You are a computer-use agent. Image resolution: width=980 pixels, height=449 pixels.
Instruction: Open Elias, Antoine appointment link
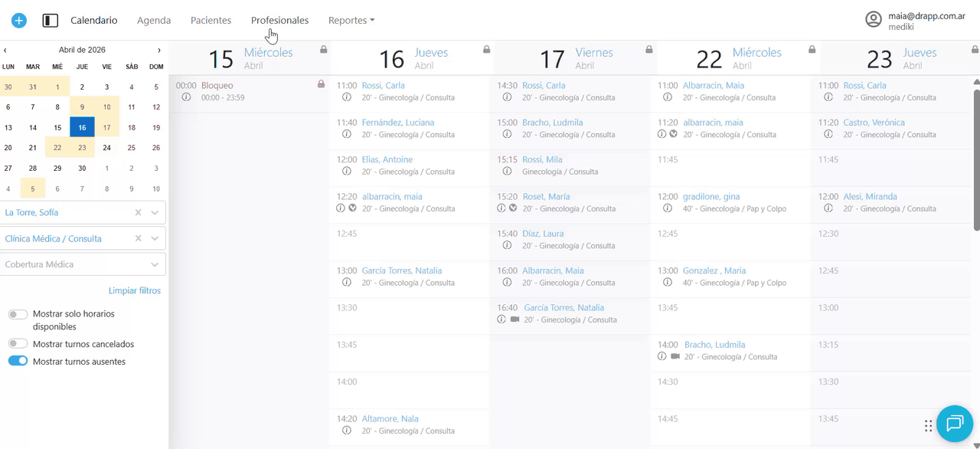click(x=387, y=159)
